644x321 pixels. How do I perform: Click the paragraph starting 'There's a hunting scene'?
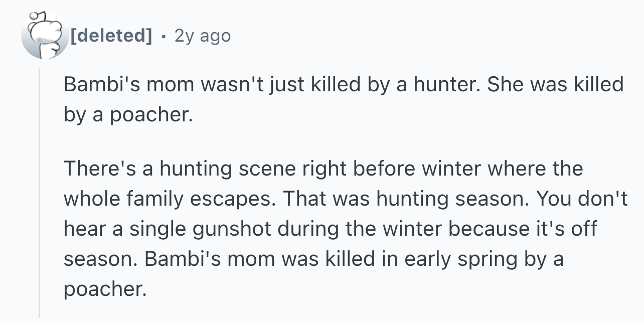[345, 229]
